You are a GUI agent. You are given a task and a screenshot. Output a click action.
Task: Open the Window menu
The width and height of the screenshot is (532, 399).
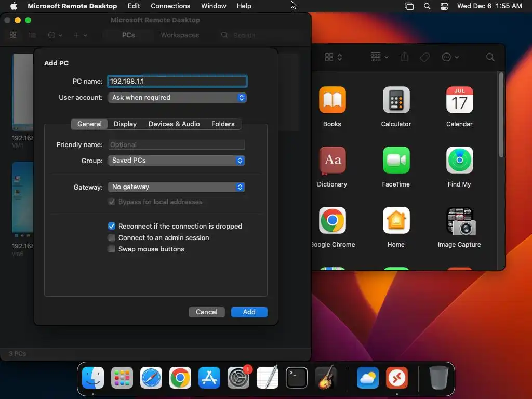pos(214,6)
